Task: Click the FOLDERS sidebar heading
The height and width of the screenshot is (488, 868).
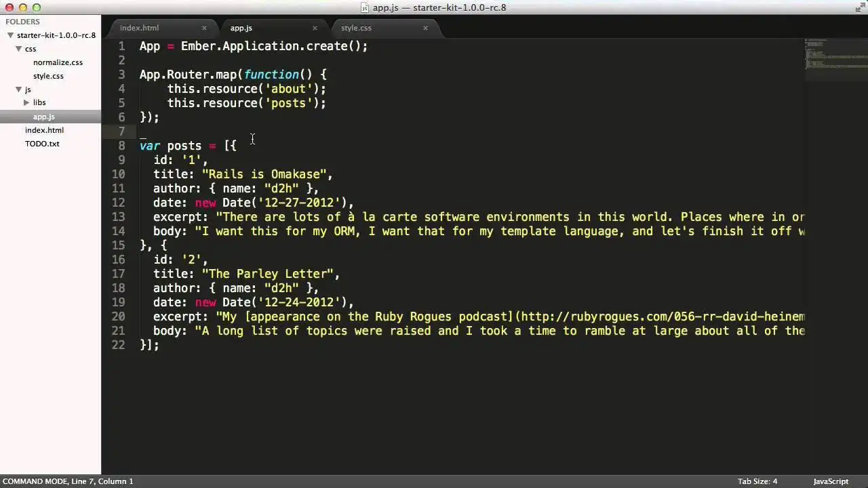Action: tap(22, 22)
